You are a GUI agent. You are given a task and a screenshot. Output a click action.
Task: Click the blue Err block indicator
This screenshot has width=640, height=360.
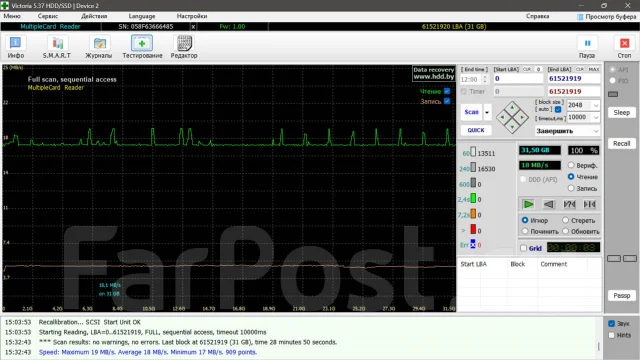[x=473, y=244]
